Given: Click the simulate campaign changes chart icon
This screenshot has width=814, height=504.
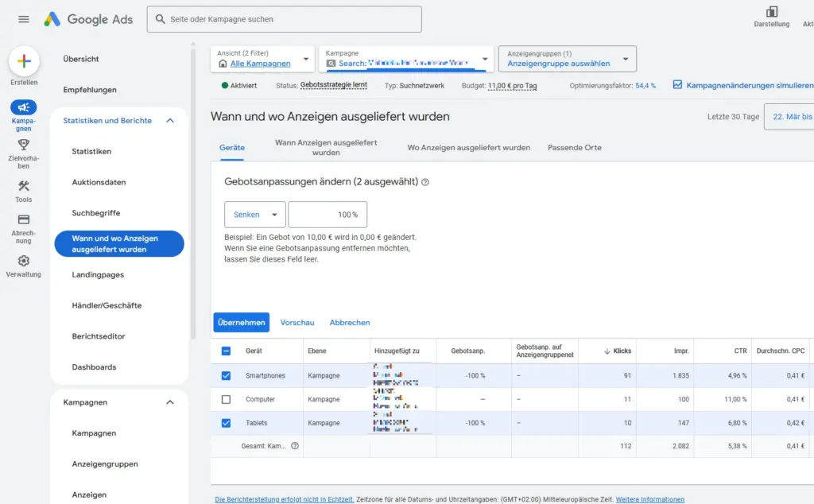Looking at the screenshot, I should [x=677, y=84].
